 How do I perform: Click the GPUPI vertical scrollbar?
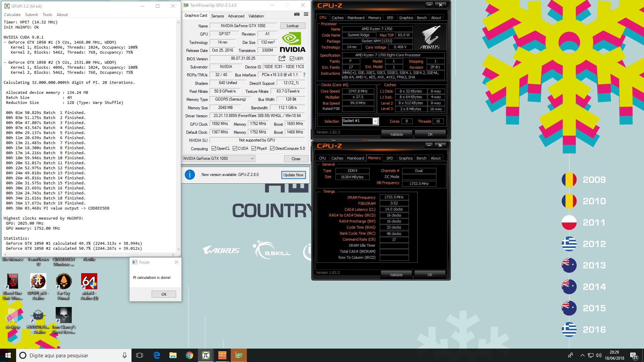pyautogui.click(x=178, y=136)
